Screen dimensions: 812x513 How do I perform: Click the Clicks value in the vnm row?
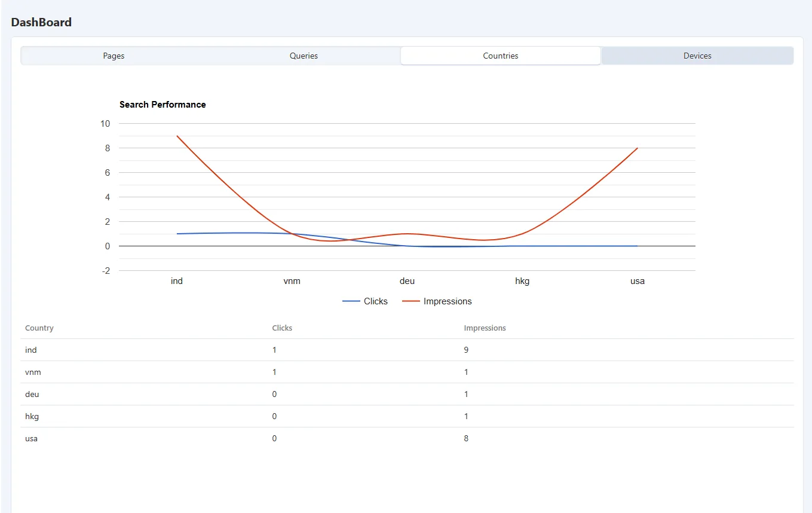274,372
